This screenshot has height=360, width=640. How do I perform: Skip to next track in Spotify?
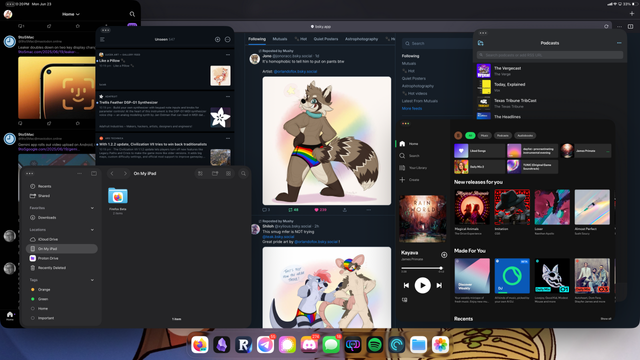coord(439,285)
